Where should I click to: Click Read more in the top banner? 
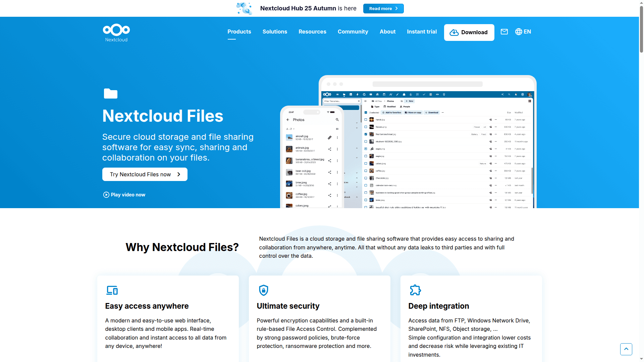click(x=383, y=8)
